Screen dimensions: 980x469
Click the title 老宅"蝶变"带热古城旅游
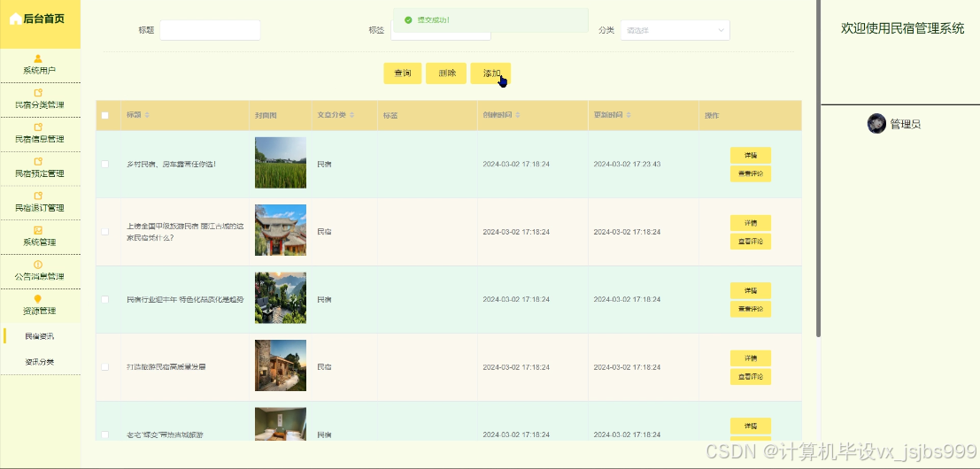(165, 434)
